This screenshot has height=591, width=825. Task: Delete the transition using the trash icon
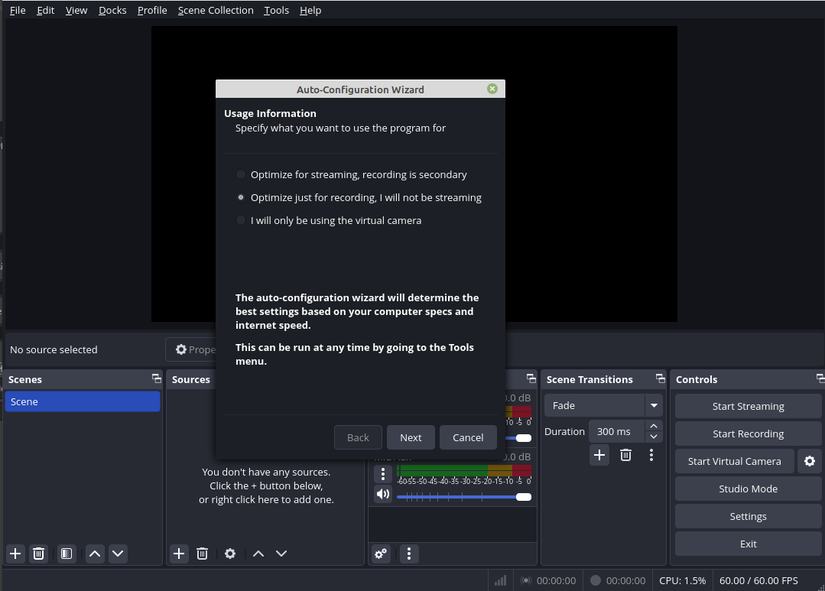tap(625, 454)
